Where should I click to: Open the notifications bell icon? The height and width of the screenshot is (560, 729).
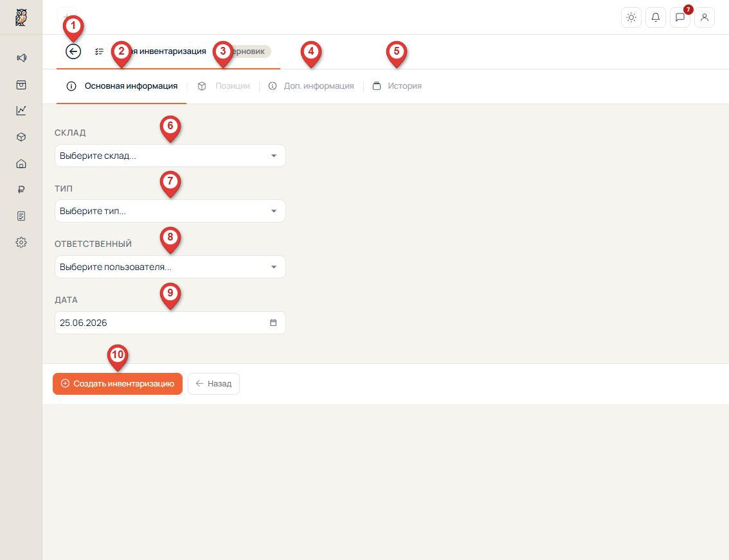pos(656,17)
